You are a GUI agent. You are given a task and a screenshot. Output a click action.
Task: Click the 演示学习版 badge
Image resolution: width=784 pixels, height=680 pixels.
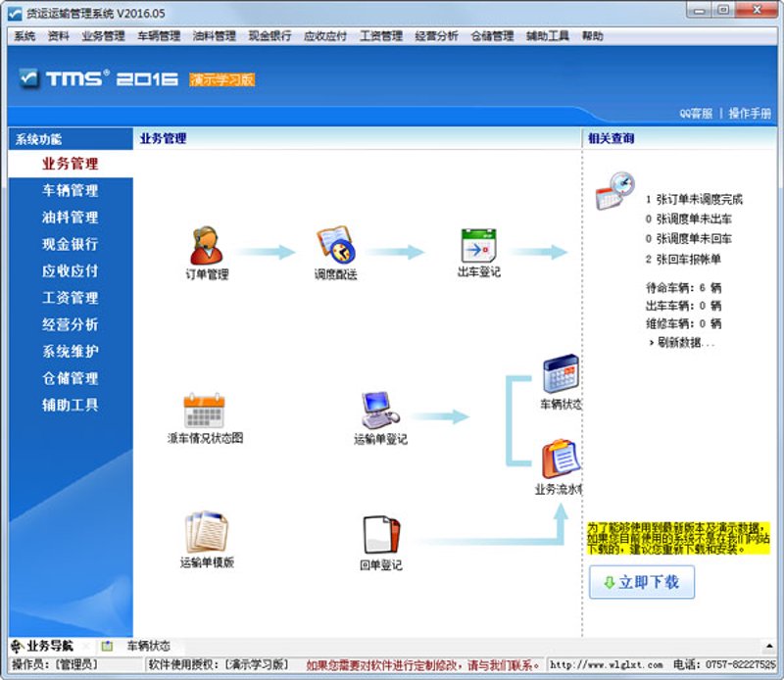tap(222, 79)
